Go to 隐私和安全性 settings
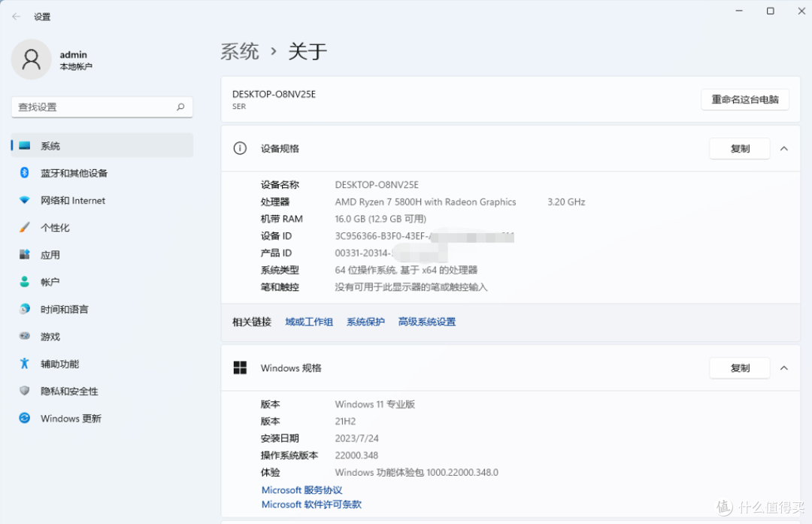The height and width of the screenshot is (524, 812). 102,391
